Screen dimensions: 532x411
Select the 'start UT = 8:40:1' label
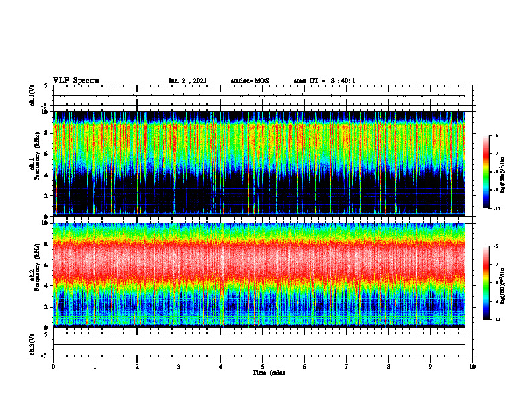pos(324,81)
